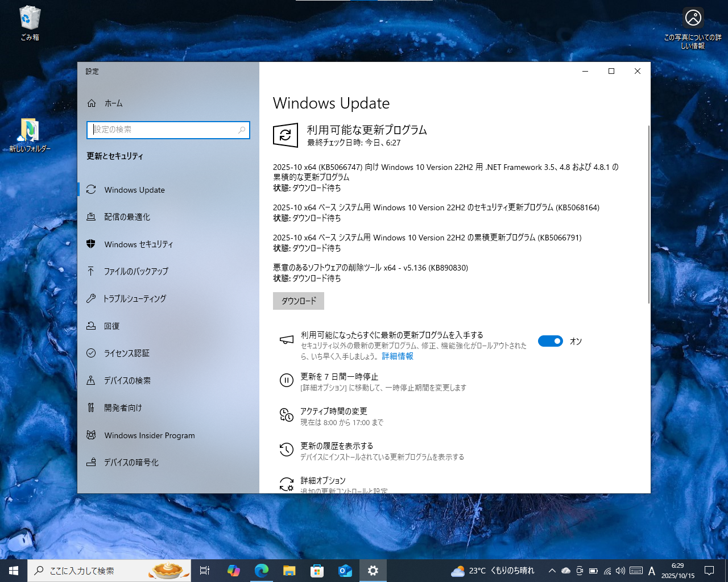This screenshot has width=728, height=582.
Task: Open the 詳細情報 link
Action: click(x=398, y=356)
